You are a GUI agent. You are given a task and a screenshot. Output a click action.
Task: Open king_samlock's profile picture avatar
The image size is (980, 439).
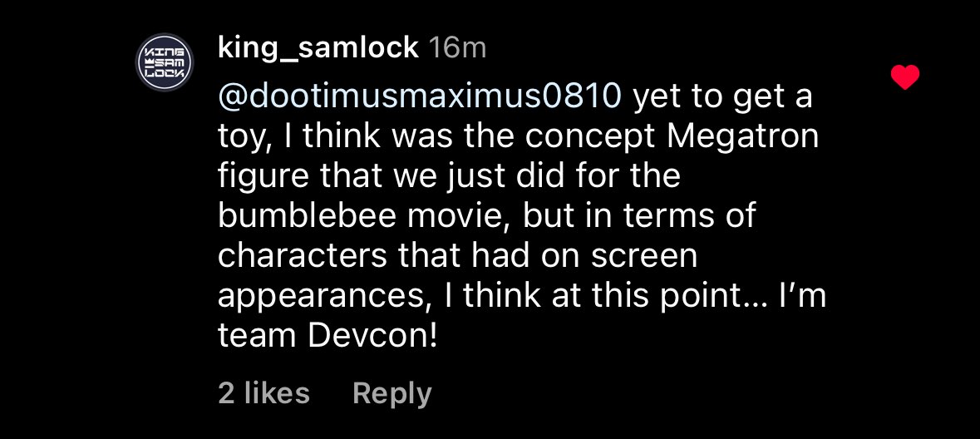pyautogui.click(x=165, y=63)
